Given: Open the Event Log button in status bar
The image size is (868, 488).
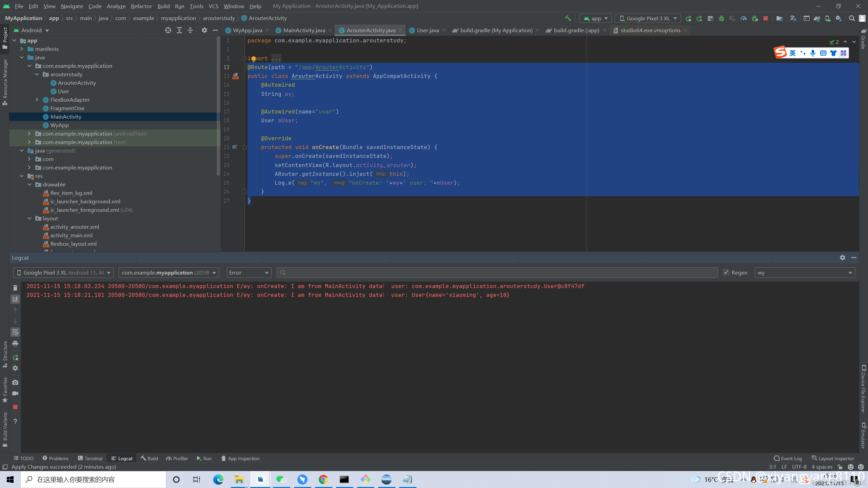Looking at the screenshot, I should pos(788,458).
